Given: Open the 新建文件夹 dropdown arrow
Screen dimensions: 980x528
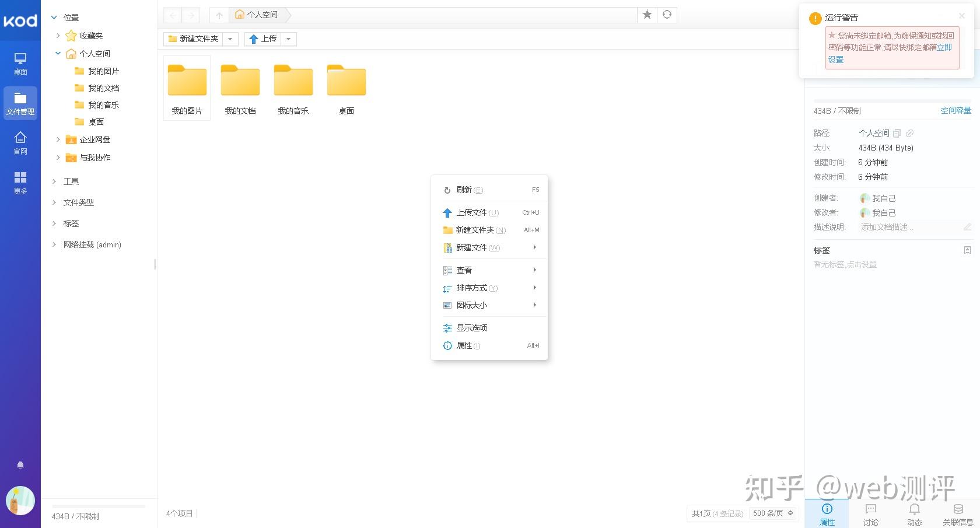Looking at the screenshot, I should pyautogui.click(x=230, y=39).
